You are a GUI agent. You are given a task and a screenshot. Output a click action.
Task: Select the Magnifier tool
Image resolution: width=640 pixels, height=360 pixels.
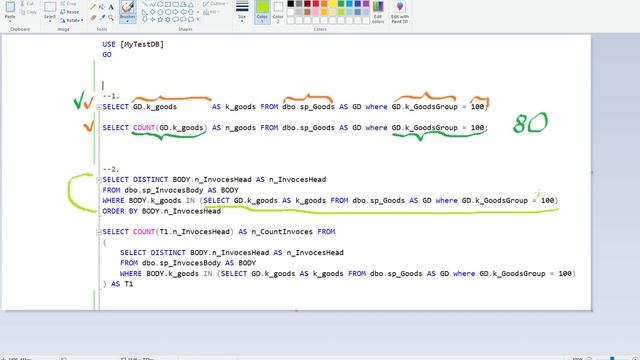coord(111,17)
